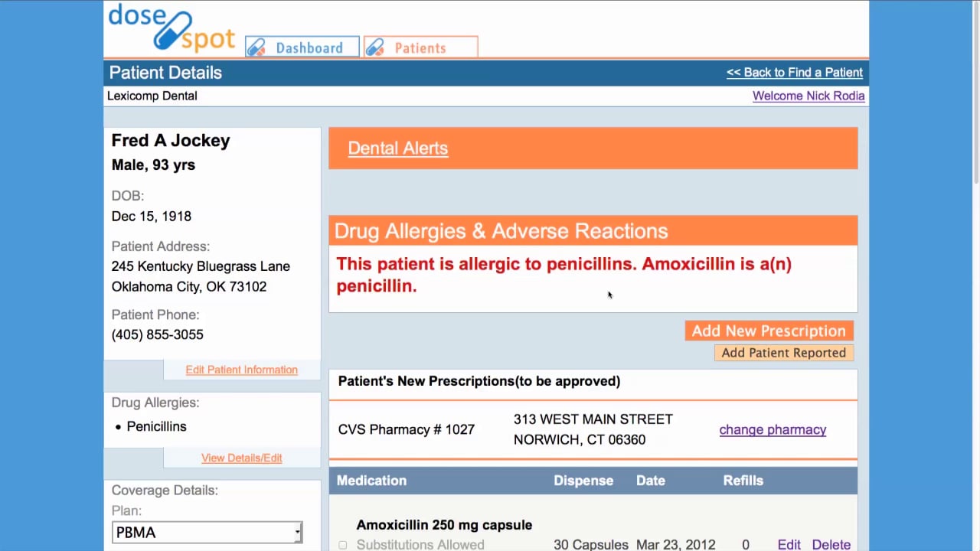Click Edit Patient Information link
Screen dimensions: 980x551
(241, 370)
